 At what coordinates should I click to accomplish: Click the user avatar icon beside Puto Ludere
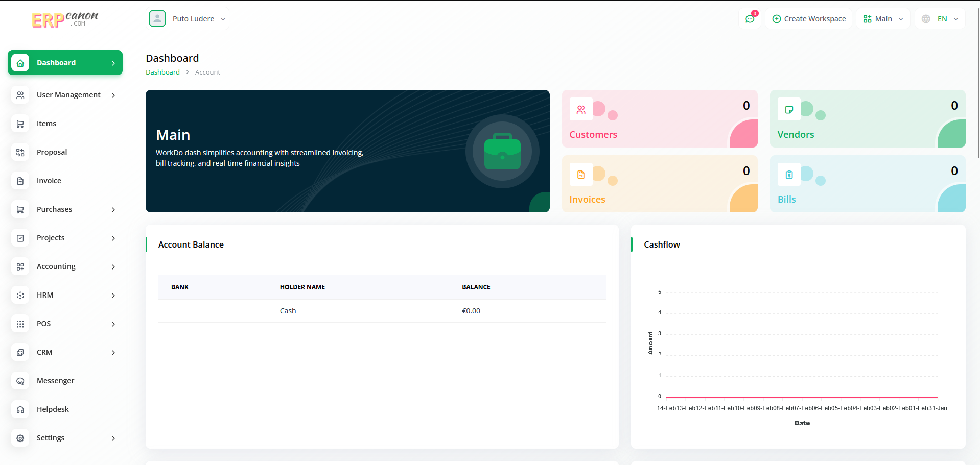[157, 18]
